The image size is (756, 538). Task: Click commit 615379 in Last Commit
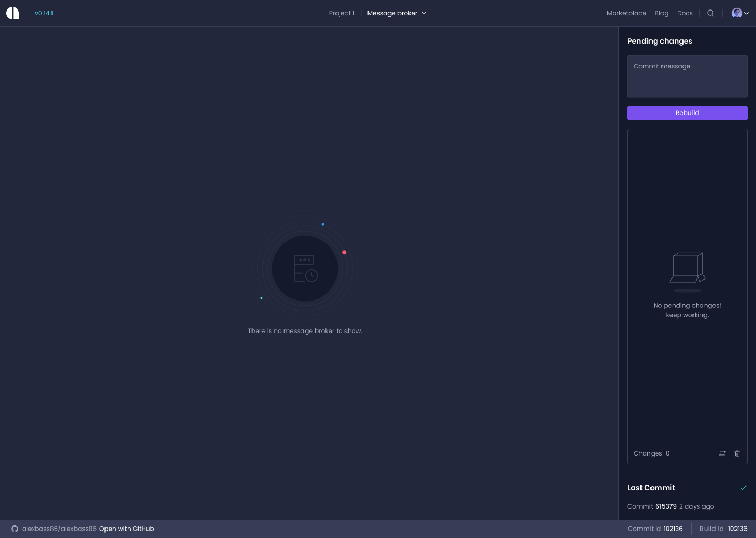coord(666,506)
